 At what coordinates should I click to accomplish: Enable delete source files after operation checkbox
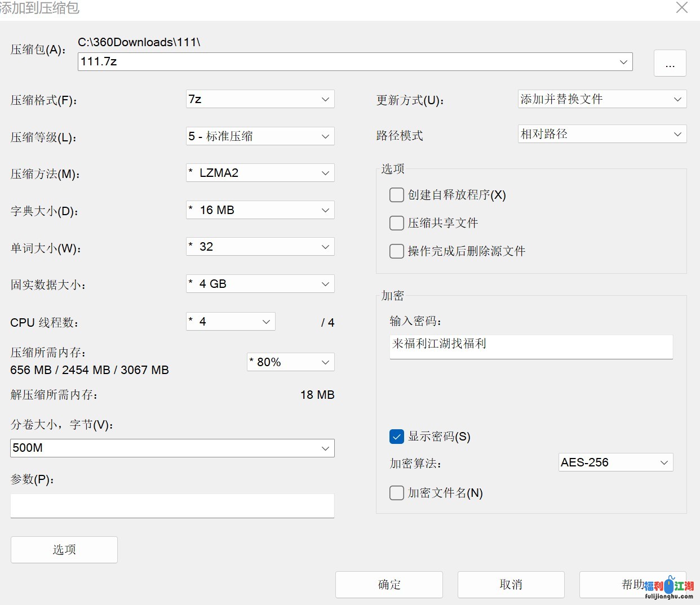397,251
